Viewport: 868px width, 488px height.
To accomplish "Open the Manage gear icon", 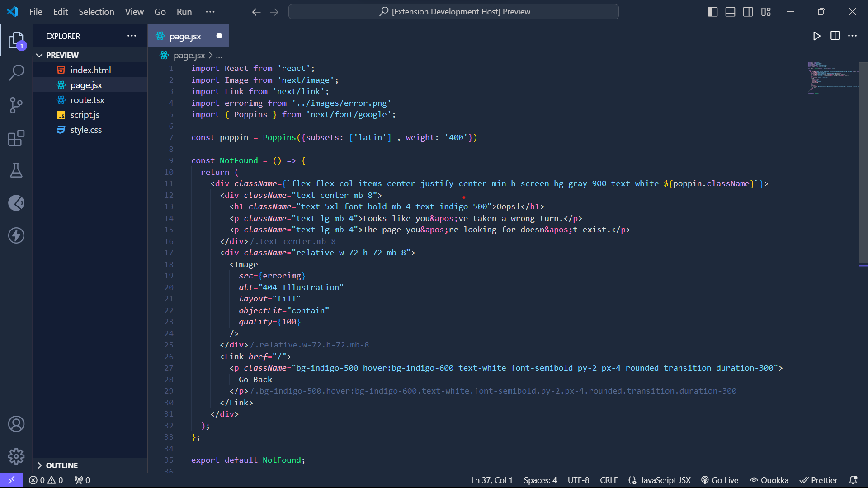I will pos(16,456).
